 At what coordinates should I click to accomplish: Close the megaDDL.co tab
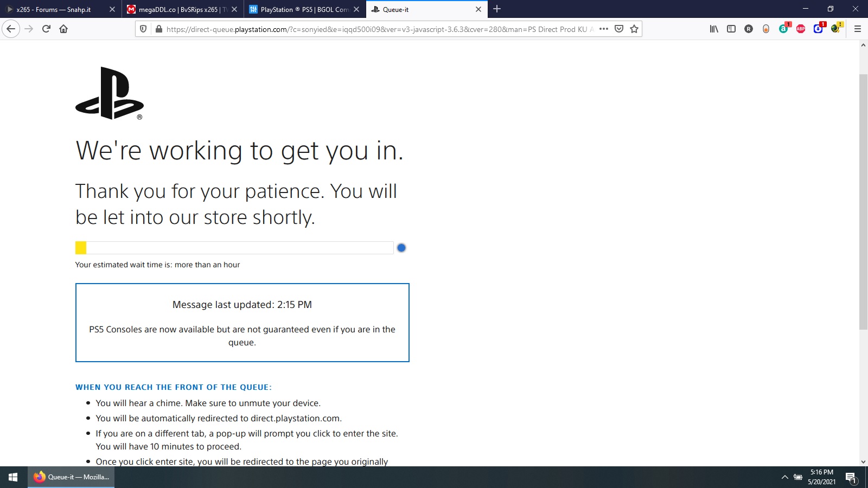pos(234,9)
